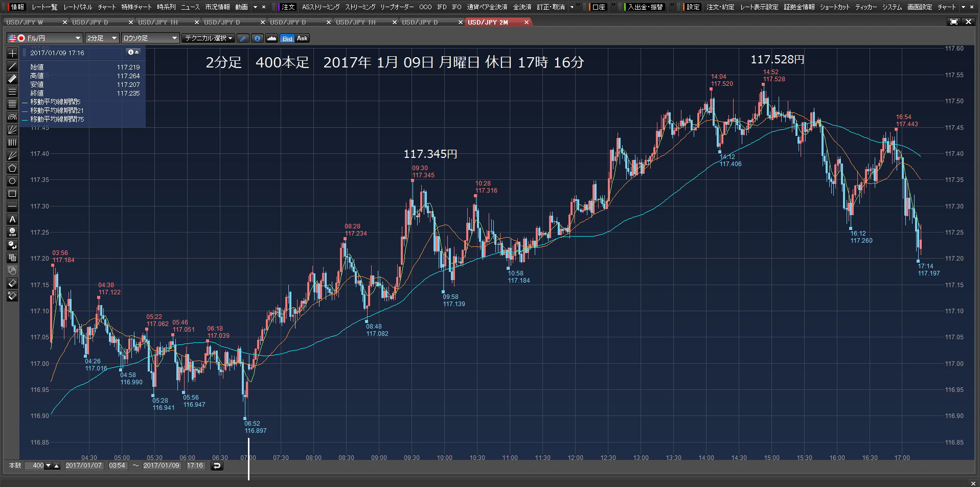Click the reset date range return-arrow button
Viewport: 980px width, 487px height.
click(217, 466)
